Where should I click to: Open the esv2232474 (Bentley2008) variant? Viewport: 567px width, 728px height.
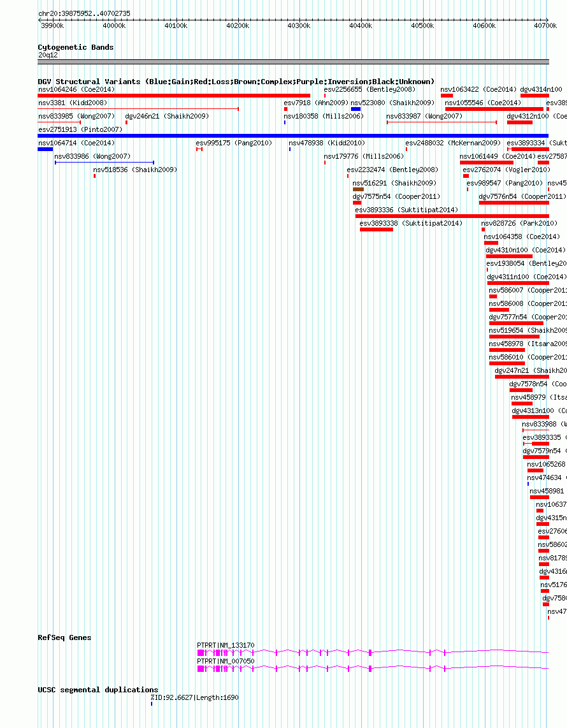[x=392, y=170]
